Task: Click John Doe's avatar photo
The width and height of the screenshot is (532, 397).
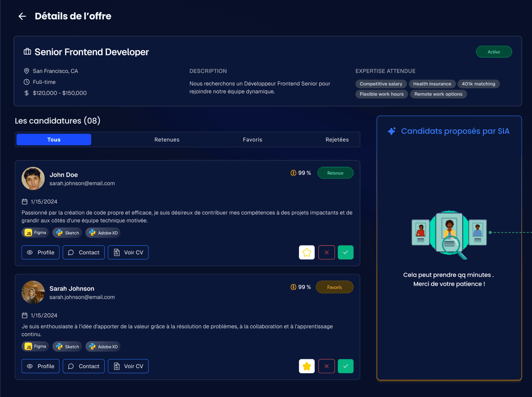Action: coord(33,179)
